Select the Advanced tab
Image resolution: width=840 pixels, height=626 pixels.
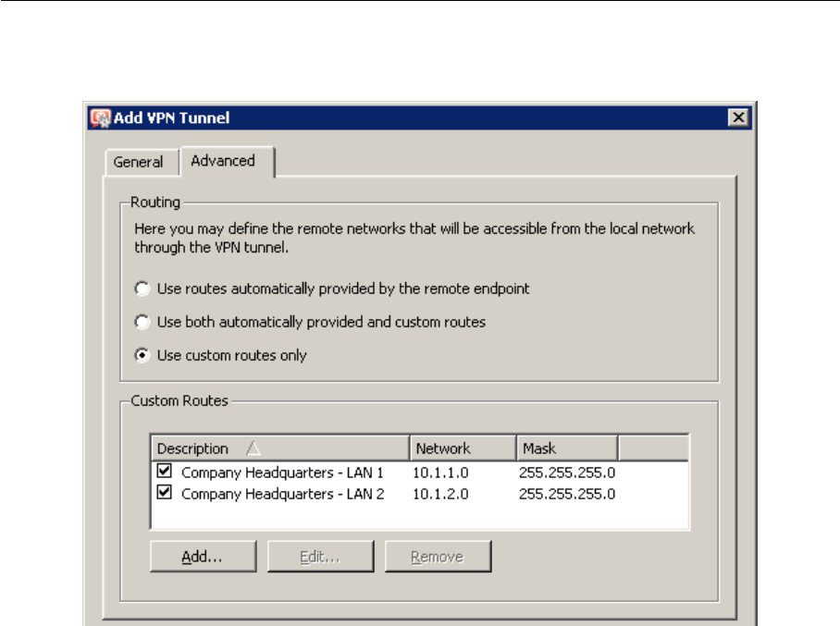[x=223, y=161]
